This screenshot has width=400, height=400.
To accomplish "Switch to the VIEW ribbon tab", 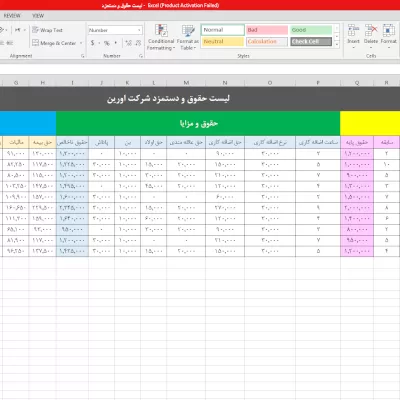I will [x=38, y=16].
